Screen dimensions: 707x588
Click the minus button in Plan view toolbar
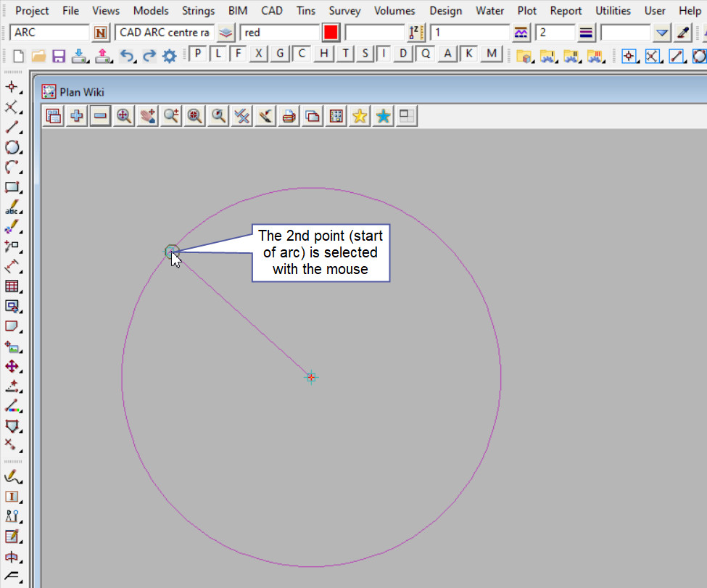tap(100, 116)
